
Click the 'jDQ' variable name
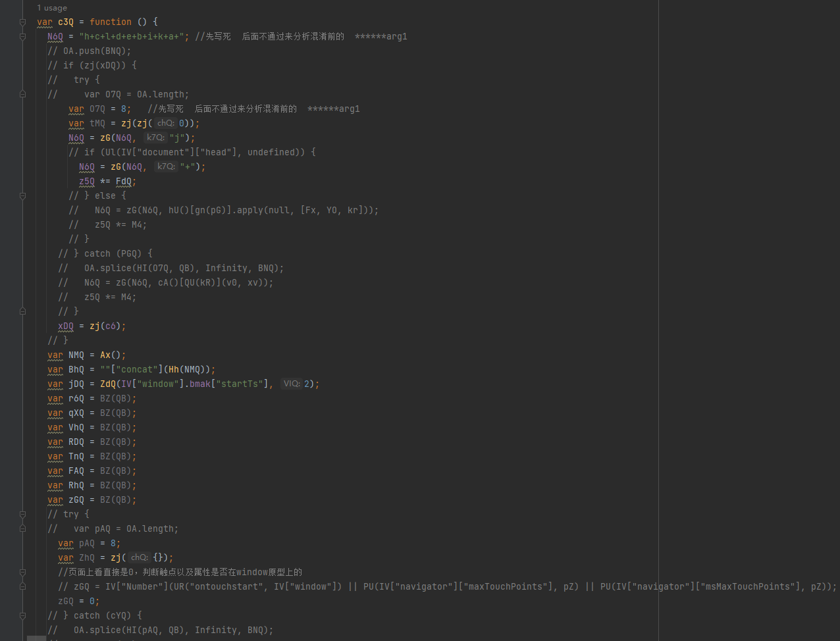[x=76, y=384]
